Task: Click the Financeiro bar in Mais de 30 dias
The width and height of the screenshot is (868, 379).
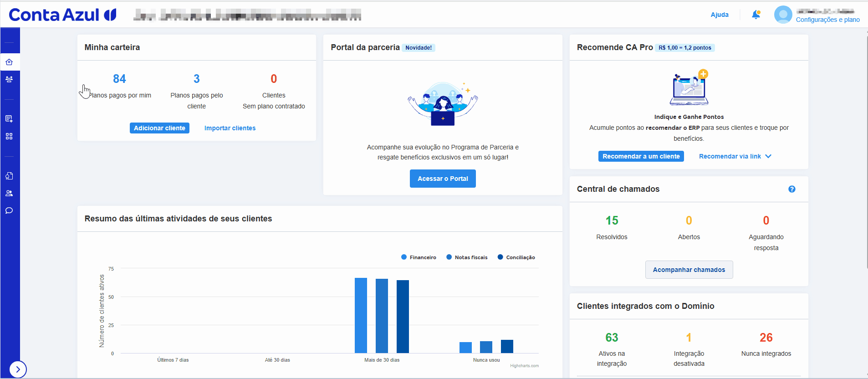Action: 361,315
